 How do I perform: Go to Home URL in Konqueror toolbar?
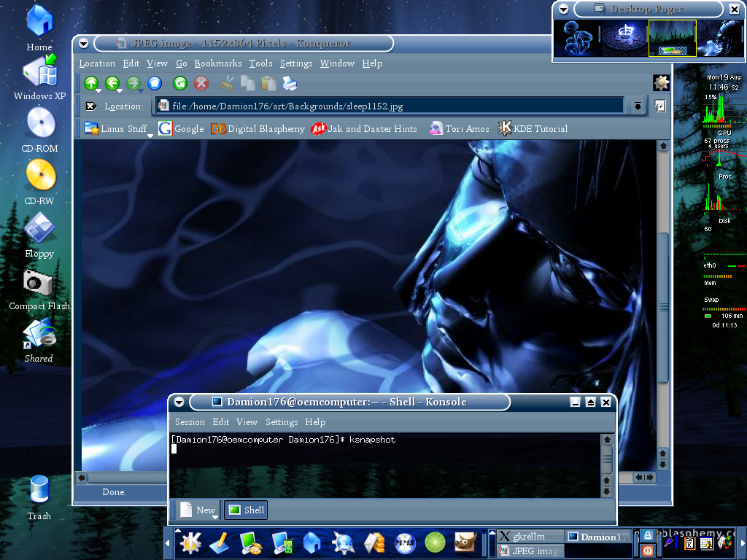[155, 83]
